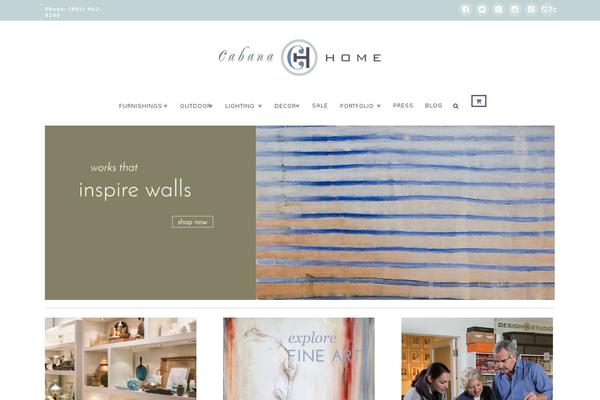Image resolution: width=600 pixels, height=400 pixels.
Task: Open the Press menu item
Action: (x=403, y=105)
